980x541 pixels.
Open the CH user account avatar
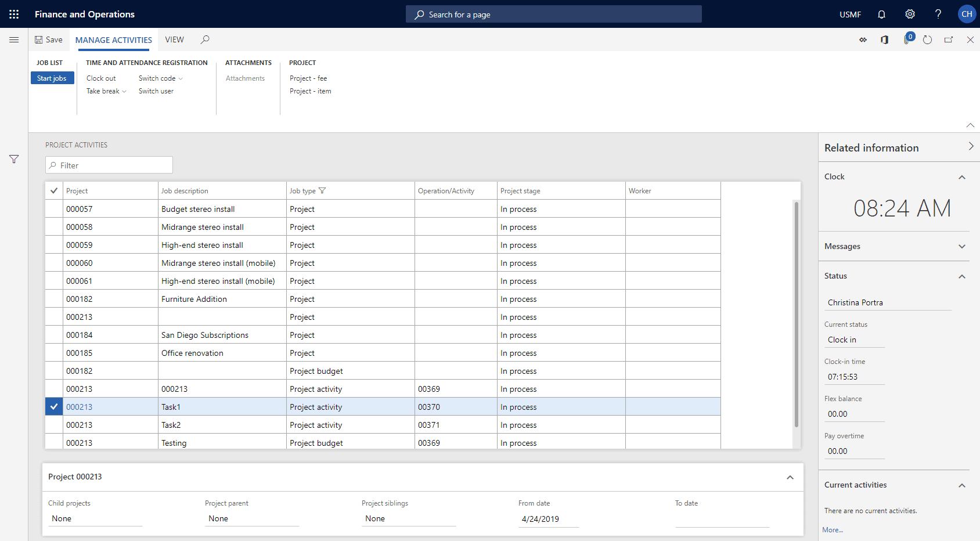[x=967, y=14]
